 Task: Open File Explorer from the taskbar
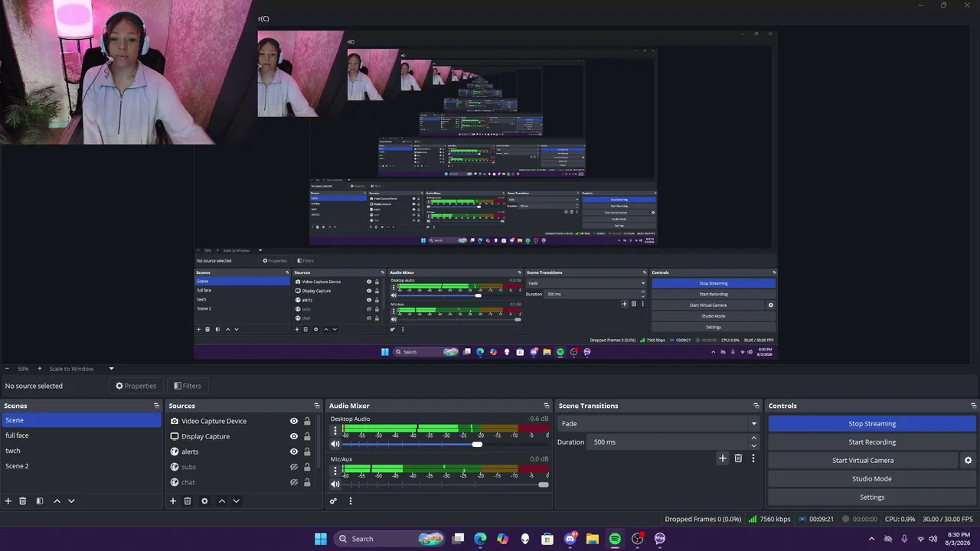point(593,539)
